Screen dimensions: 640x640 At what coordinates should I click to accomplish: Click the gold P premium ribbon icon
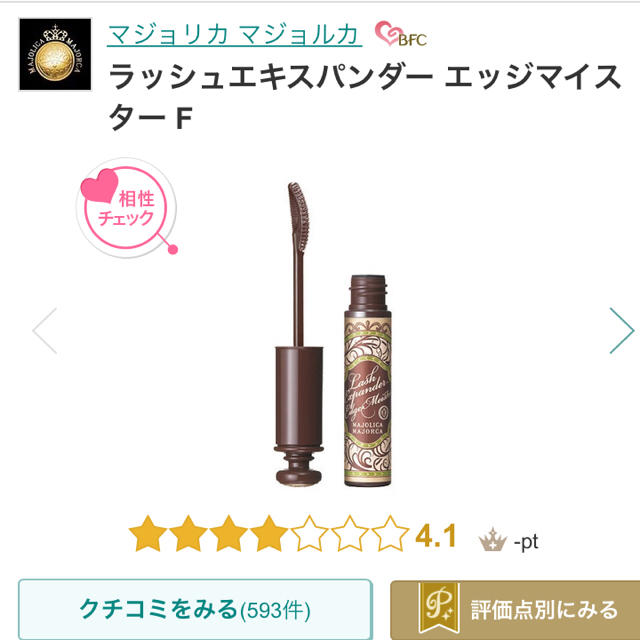click(439, 608)
